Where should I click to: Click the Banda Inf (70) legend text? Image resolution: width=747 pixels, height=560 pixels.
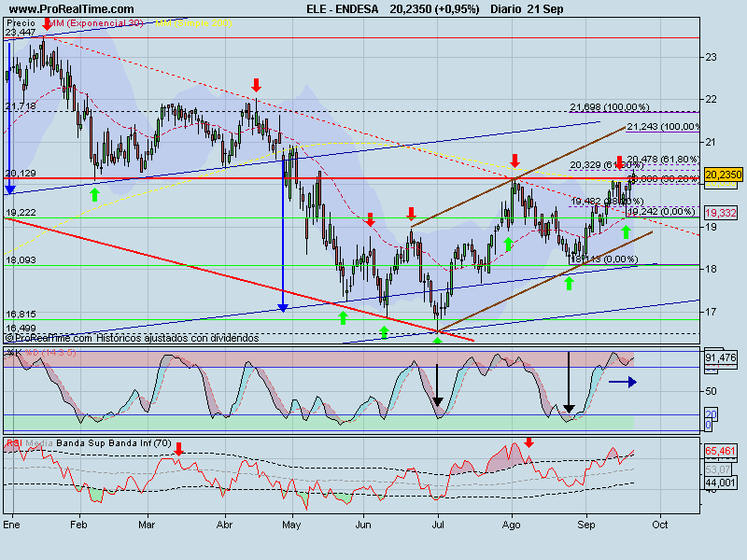140,443
